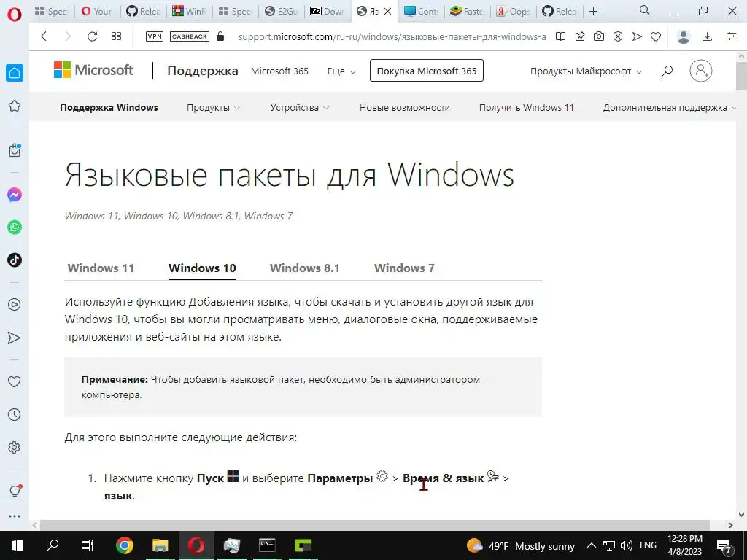Screen dimensions: 747x560
Task: Click Покупка Microsoft 365 button
Action: pos(426,71)
